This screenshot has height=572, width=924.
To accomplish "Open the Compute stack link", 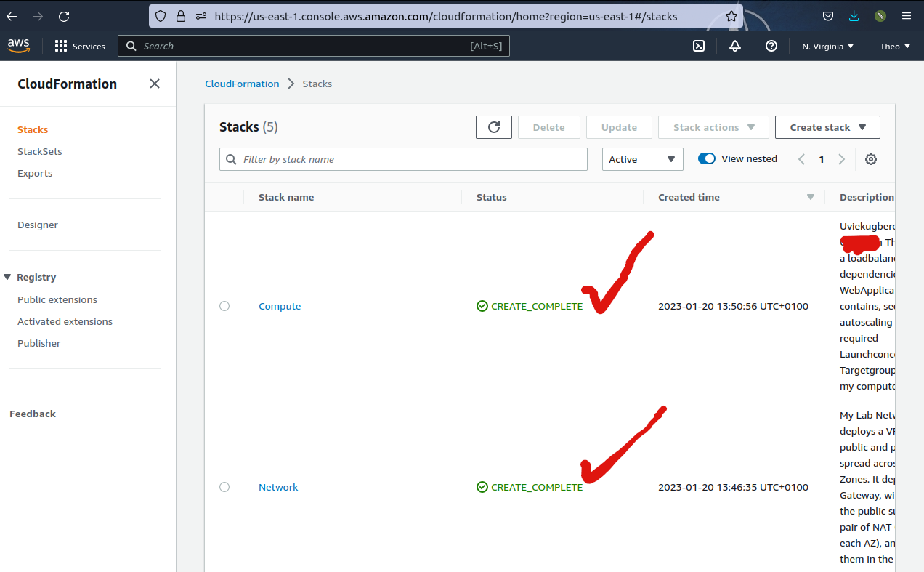I will coord(280,306).
